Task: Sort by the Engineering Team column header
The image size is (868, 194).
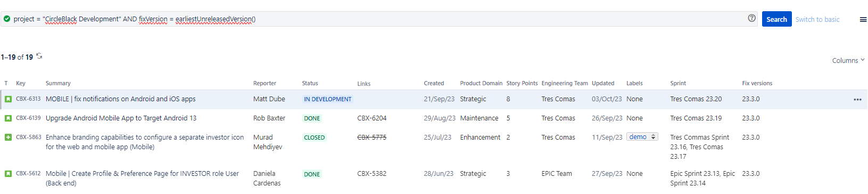Action: 565,83
